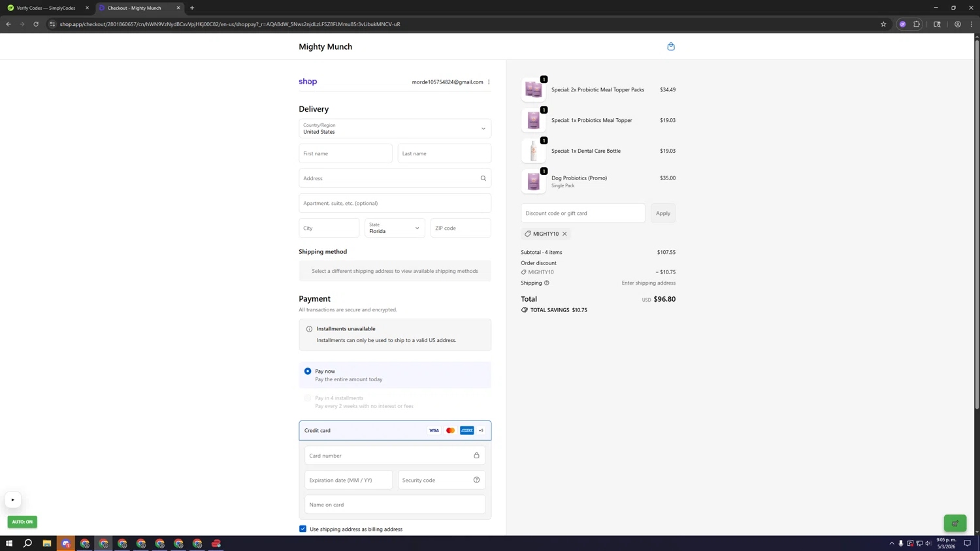Open Windows taskbar search

28,543
